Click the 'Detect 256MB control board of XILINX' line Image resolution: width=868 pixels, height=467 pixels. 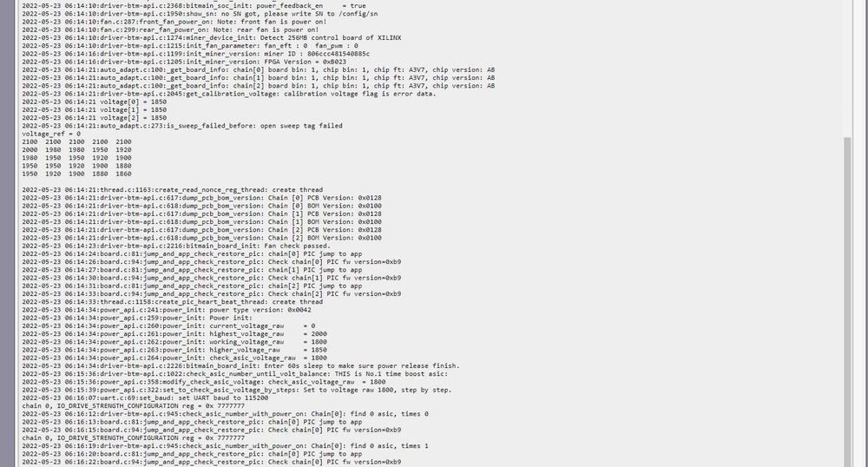212,37
